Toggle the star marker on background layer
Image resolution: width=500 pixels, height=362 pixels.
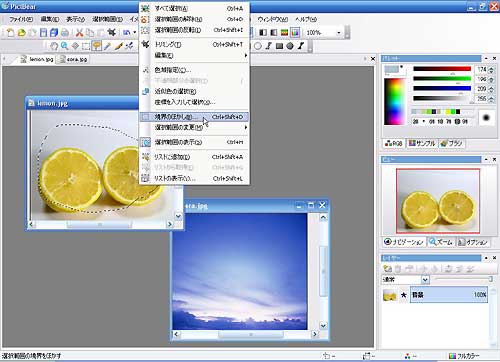pos(404,295)
